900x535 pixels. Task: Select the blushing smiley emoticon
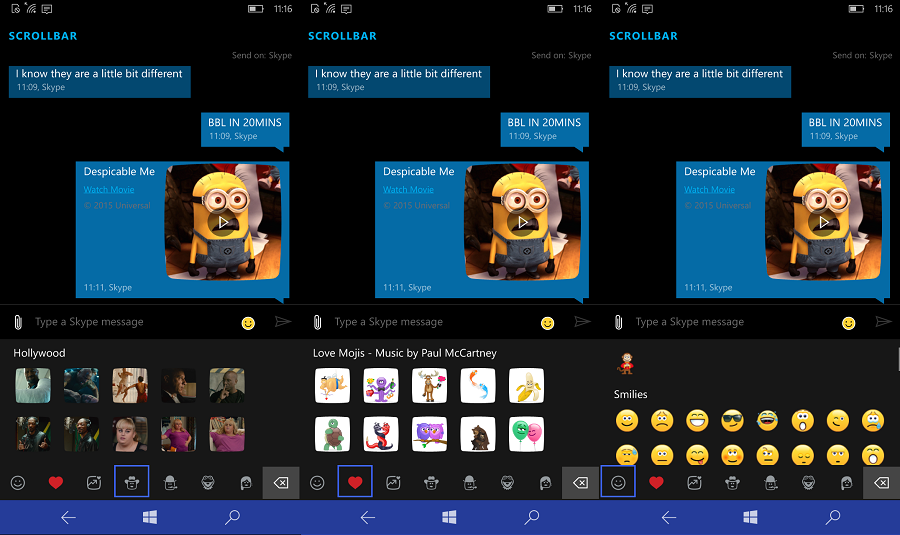(732, 455)
